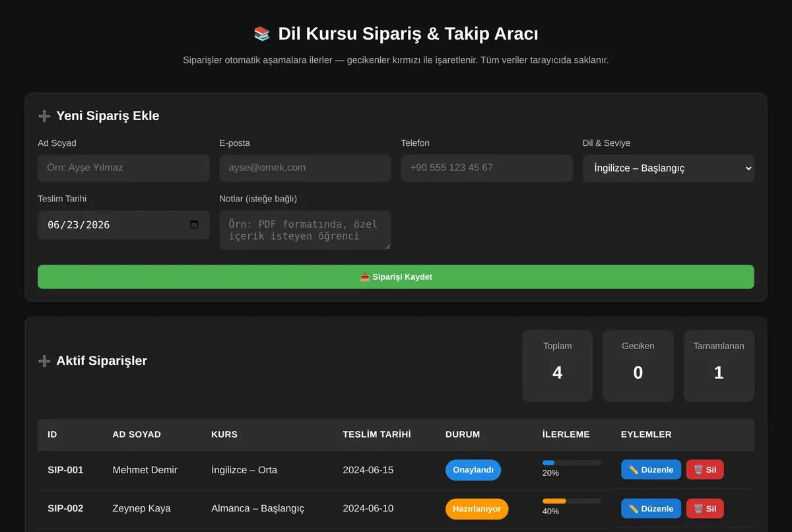The image size is (792, 532).
Task: Click the date 2024-06-10
Action: click(368, 508)
